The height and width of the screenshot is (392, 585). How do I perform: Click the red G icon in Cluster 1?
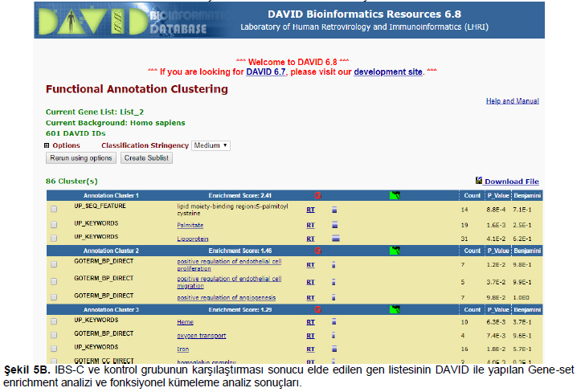coord(318,195)
